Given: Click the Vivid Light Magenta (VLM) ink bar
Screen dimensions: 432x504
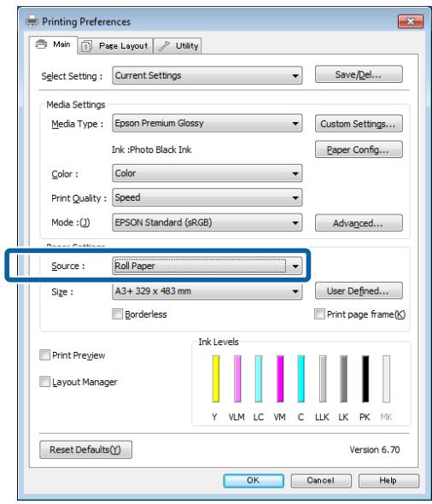Looking at the screenshot, I should (x=237, y=379).
